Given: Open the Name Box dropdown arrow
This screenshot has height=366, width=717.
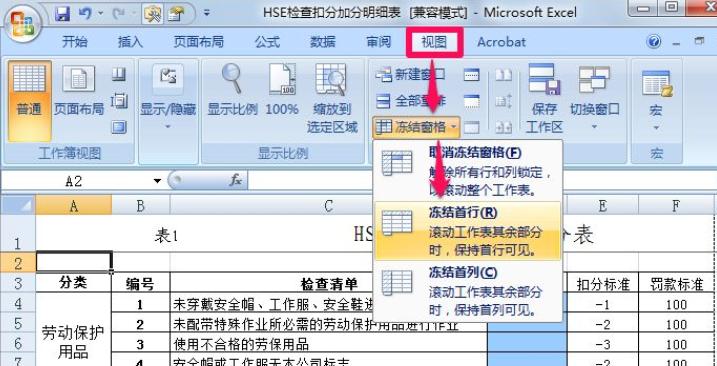Looking at the screenshot, I should [x=157, y=181].
